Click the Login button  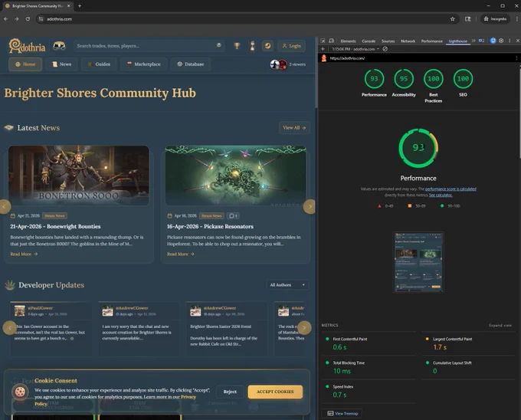point(291,46)
